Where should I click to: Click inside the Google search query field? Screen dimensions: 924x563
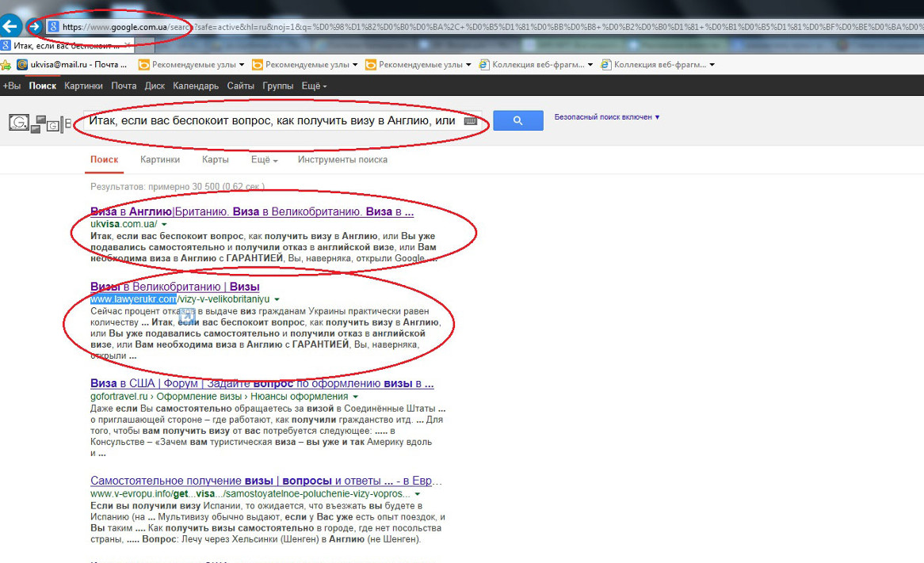click(x=269, y=121)
